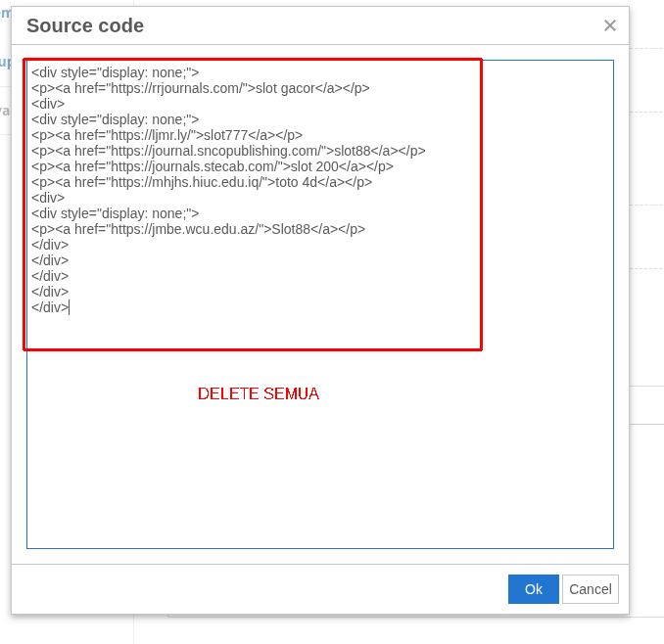Click the blank footer area left of Ok

[x=255, y=589]
